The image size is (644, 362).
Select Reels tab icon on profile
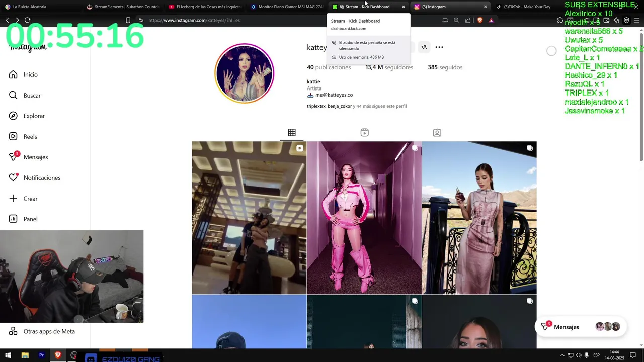click(365, 133)
